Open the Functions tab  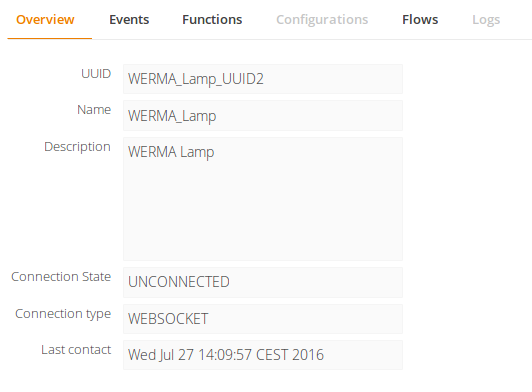click(x=212, y=20)
